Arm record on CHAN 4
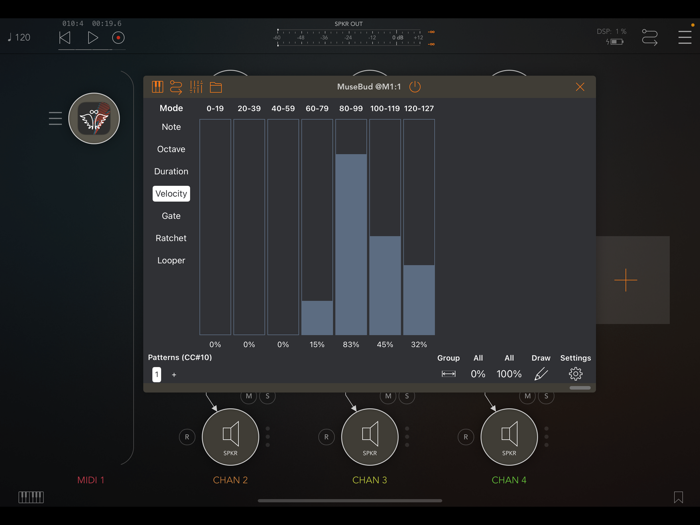The image size is (700, 525). [466, 437]
